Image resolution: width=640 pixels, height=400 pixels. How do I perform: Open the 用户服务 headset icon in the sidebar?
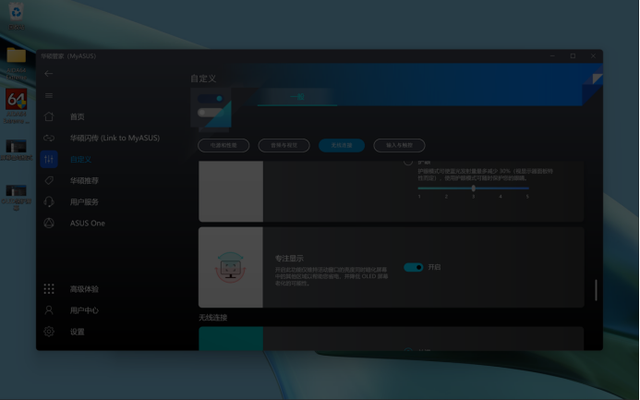coord(49,202)
